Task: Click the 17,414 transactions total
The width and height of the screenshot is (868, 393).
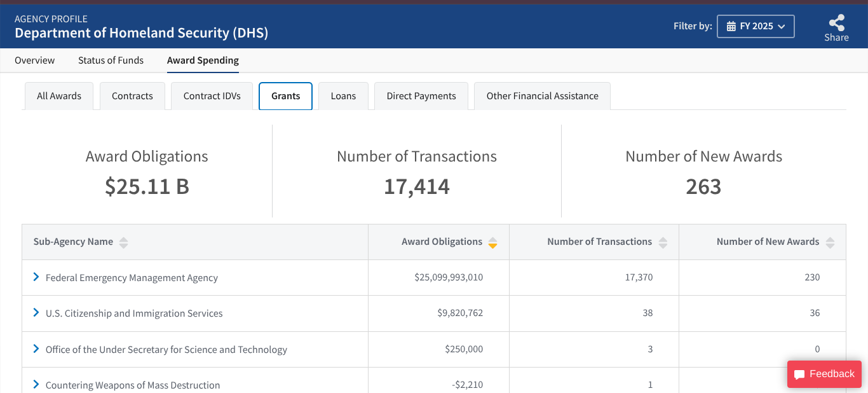Action: [x=417, y=186]
